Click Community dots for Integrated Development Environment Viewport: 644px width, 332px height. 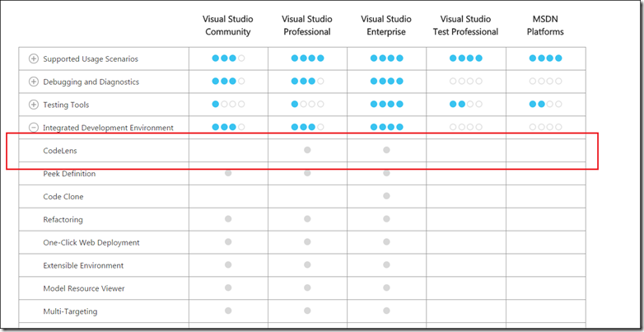tap(228, 128)
